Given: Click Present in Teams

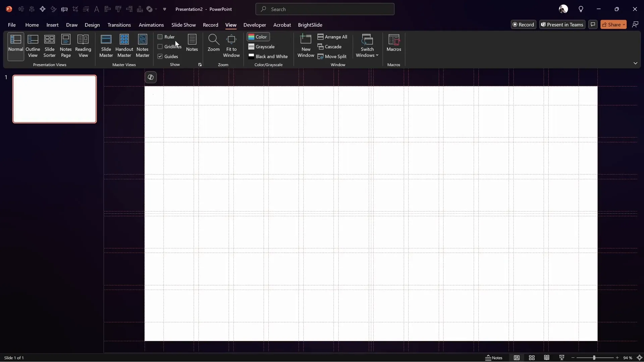Looking at the screenshot, I should pos(562,24).
